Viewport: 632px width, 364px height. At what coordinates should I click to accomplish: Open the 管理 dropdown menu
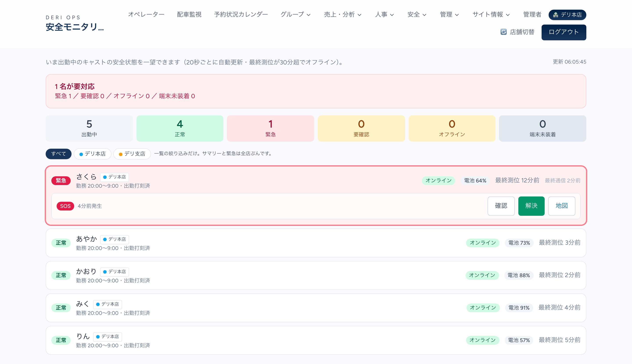449,14
